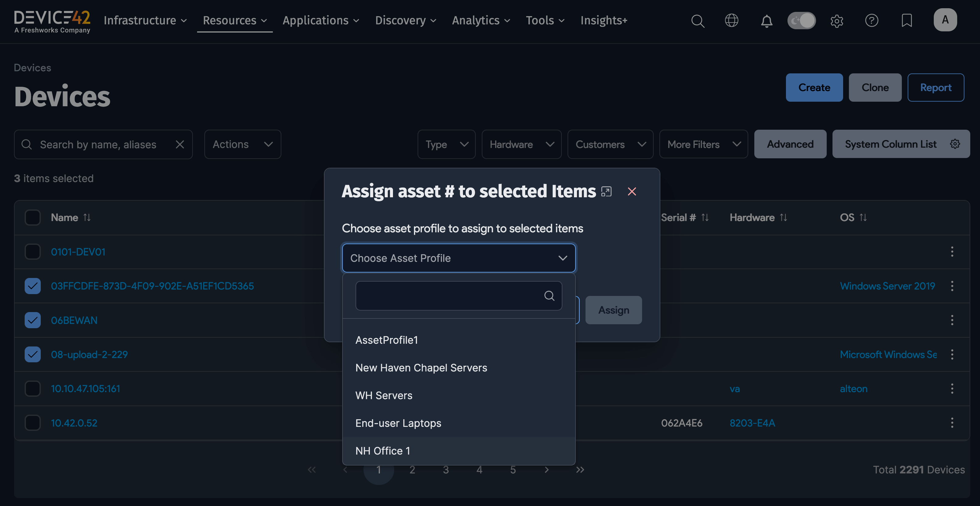Check the 0101-DEV01 row checkbox
Screen dimensions: 980x506
click(32, 251)
